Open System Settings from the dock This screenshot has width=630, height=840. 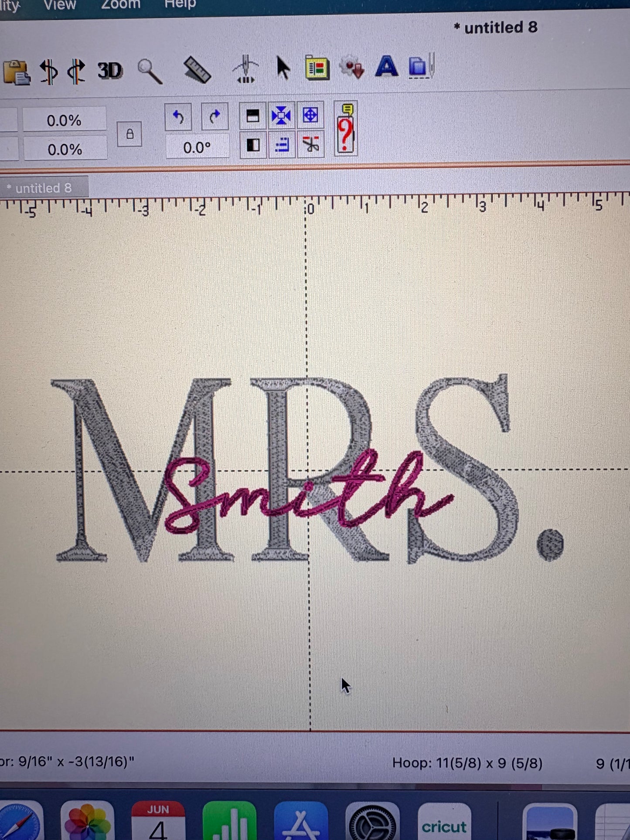coord(372,821)
